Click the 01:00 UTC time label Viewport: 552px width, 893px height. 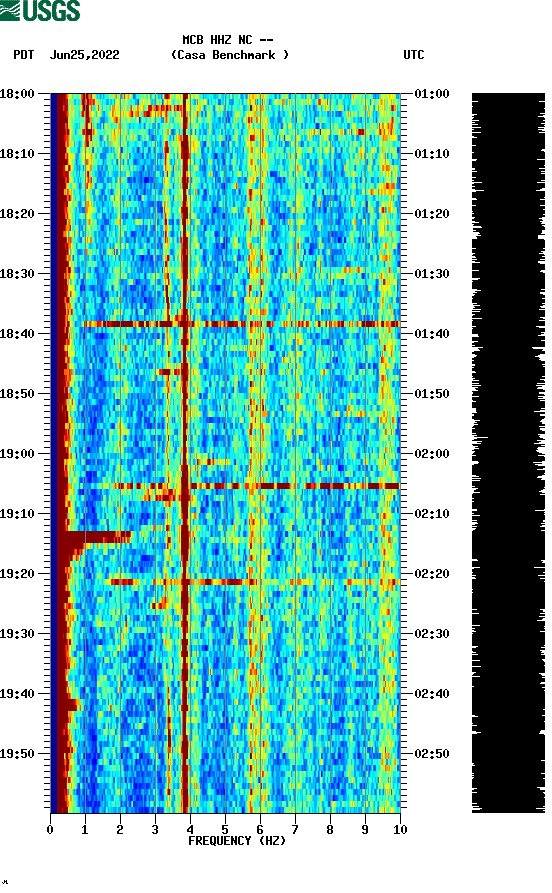pos(432,93)
